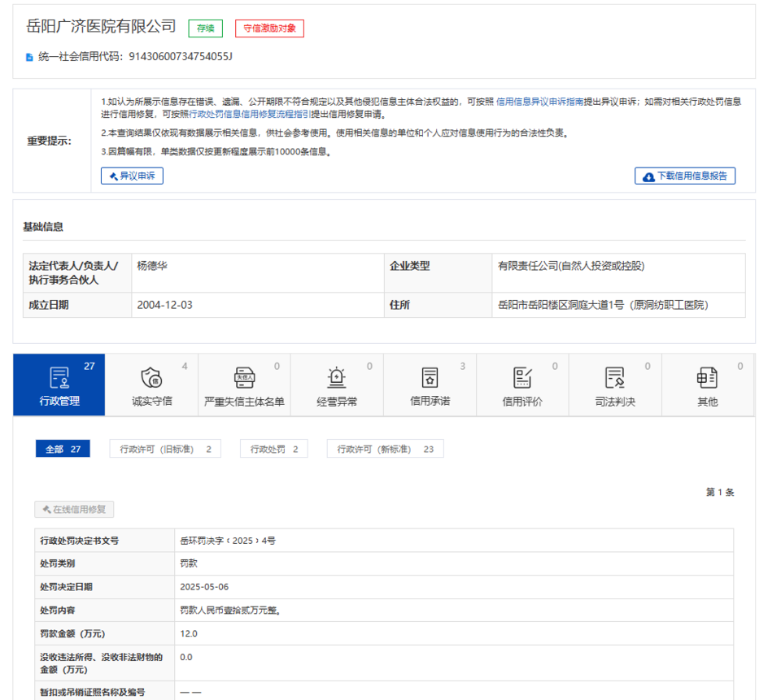Select the 信用评价 icon
Image resolution: width=781 pixels, height=700 pixels.
coord(522,377)
